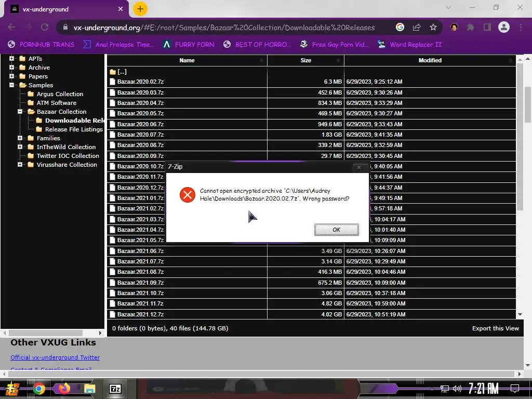Collapse the Samples tree node
The image size is (532, 399).
[x=11, y=85]
